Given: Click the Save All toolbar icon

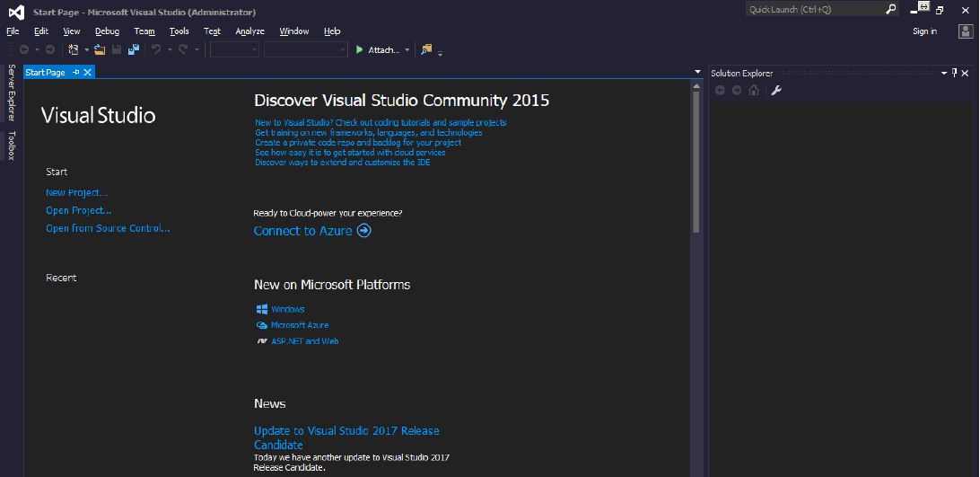Looking at the screenshot, I should click(x=133, y=50).
